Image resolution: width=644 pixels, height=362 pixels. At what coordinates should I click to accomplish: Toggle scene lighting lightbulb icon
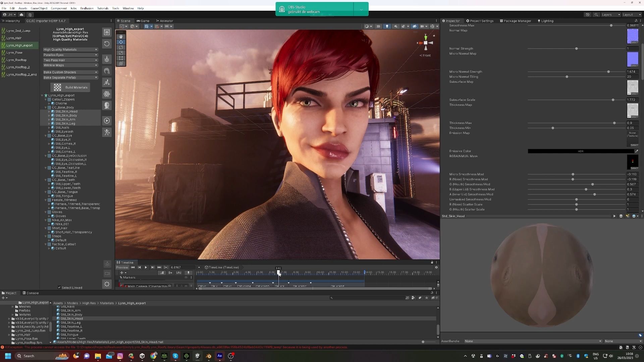pyautogui.click(x=387, y=26)
